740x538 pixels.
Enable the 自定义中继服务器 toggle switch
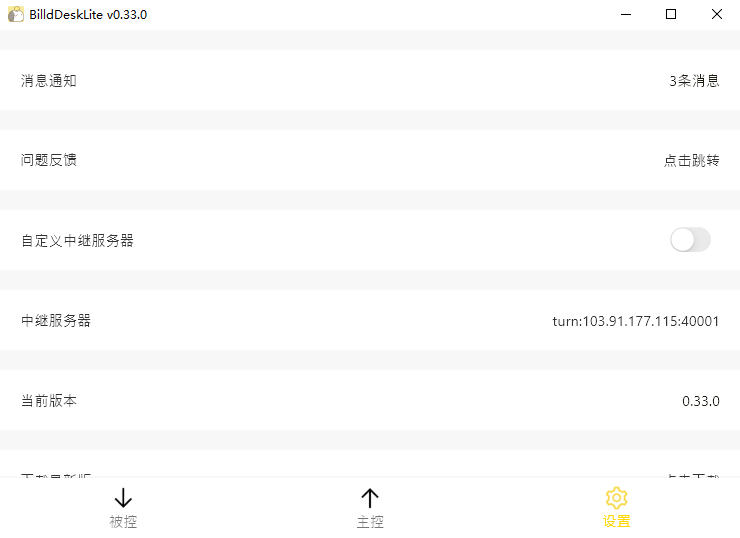point(690,240)
